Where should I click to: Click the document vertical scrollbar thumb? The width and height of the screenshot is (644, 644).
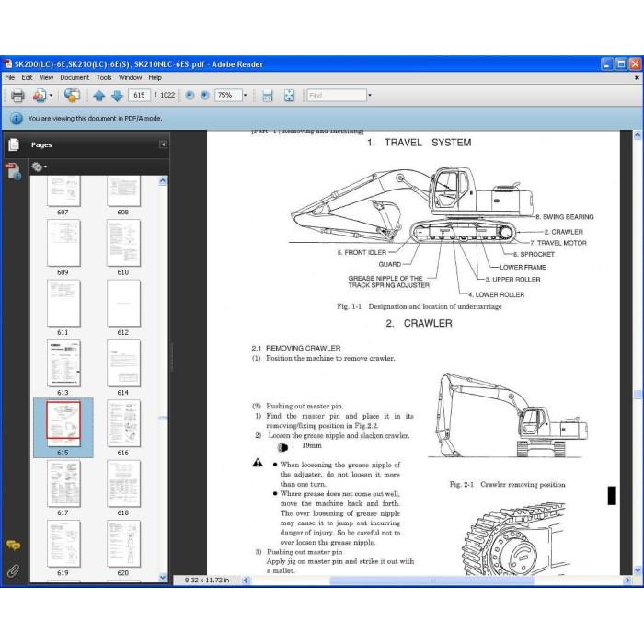click(638, 395)
